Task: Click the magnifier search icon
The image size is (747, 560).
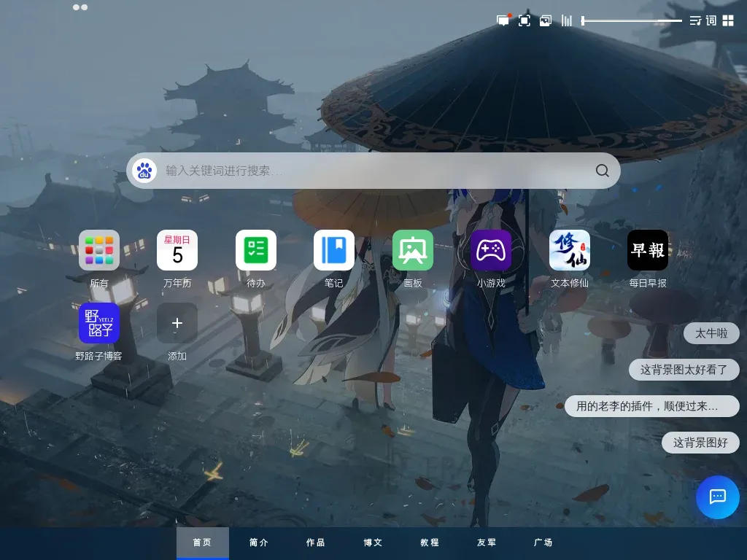Action: tap(602, 171)
